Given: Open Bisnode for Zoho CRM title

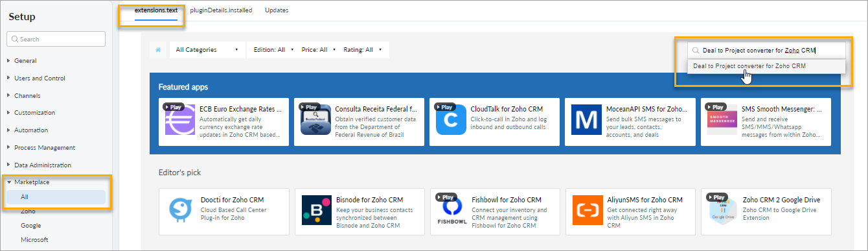Looking at the screenshot, I should tap(370, 200).
